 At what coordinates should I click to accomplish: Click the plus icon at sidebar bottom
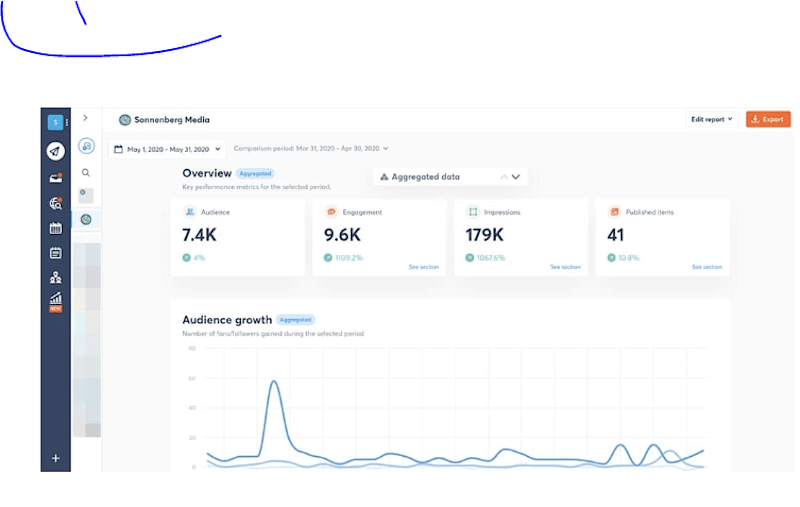point(56,458)
